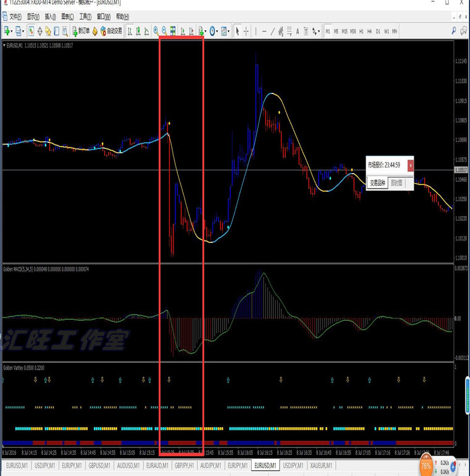Switch to line chart display
Screen dimensions: 470x476
click(147, 31)
